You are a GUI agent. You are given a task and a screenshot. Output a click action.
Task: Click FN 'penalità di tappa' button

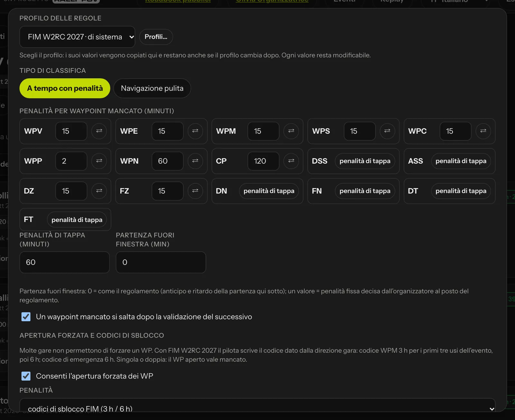pos(365,191)
